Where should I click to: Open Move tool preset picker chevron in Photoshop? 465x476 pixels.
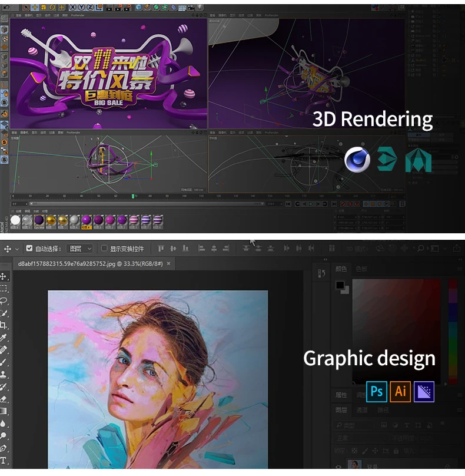[17, 249]
